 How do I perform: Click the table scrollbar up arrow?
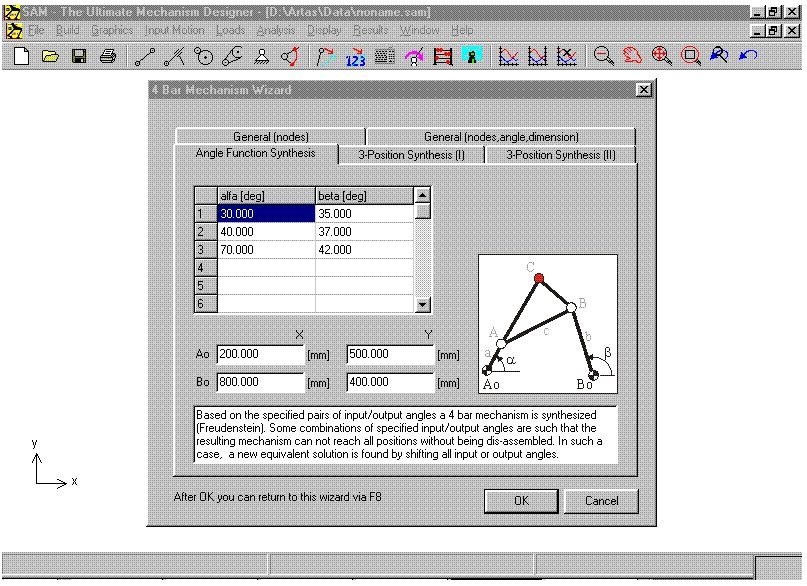pos(423,195)
